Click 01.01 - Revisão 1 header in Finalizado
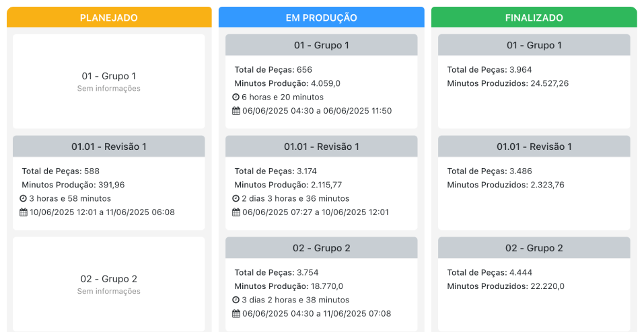The width and height of the screenshot is (644, 332). [x=534, y=147]
